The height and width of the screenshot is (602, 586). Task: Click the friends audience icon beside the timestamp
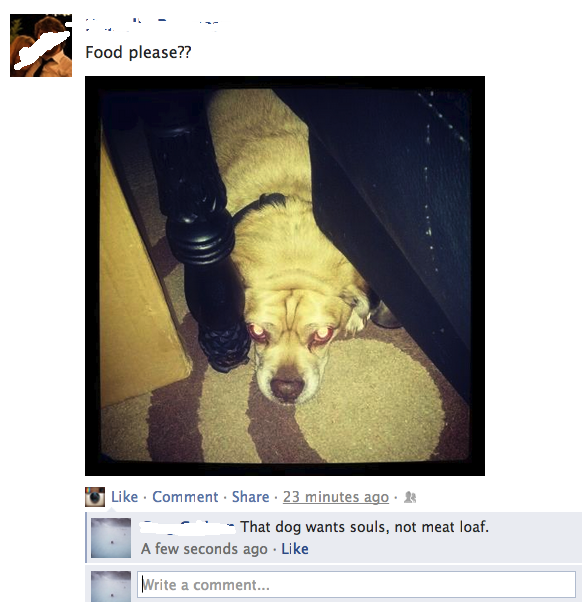pyautogui.click(x=410, y=497)
